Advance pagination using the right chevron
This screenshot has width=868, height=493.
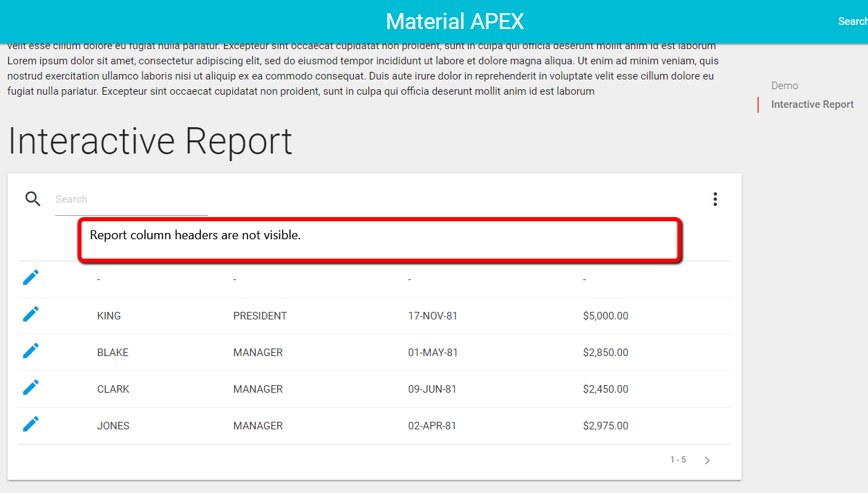point(706,459)
